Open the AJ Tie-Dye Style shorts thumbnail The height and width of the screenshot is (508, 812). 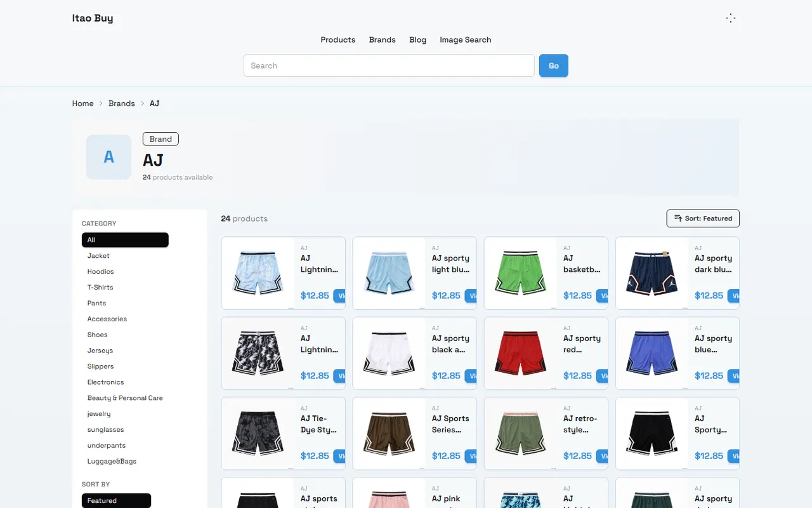(258, 433)
